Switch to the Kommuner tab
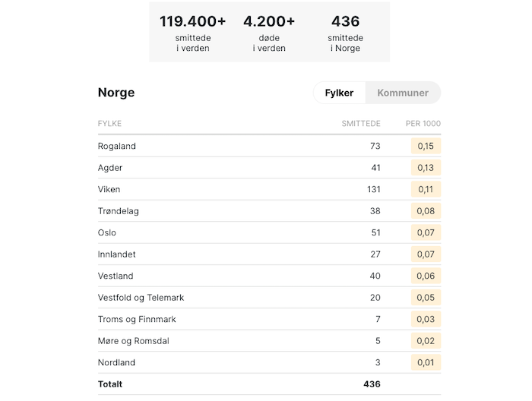 pyautogui.click(x=403, y=93)
